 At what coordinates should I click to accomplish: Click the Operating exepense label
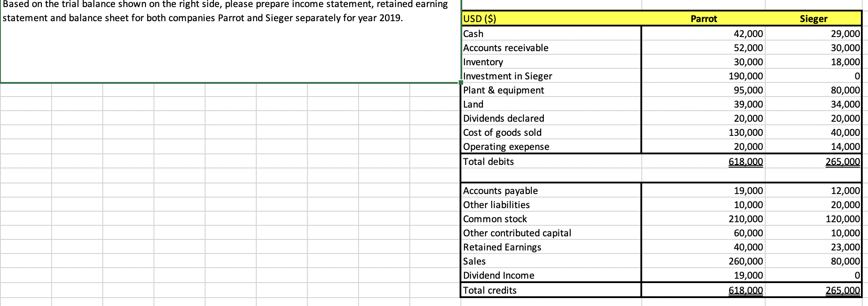(506, 146)
